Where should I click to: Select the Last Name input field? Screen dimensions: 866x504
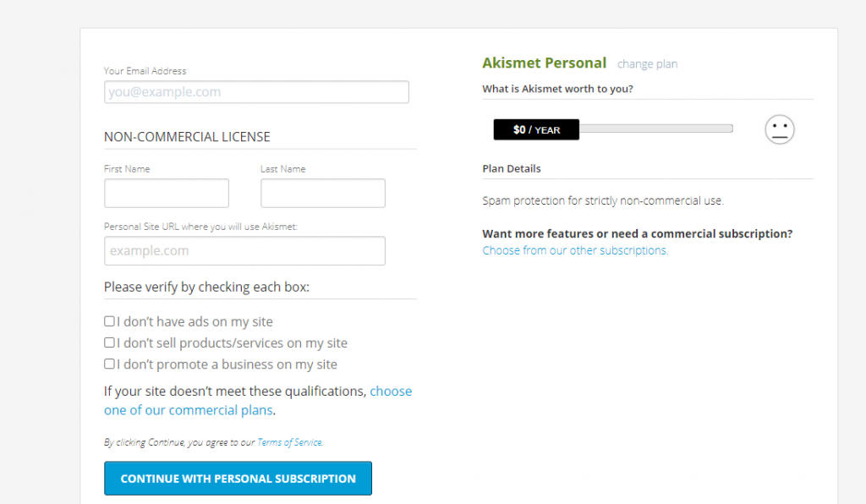323,193
